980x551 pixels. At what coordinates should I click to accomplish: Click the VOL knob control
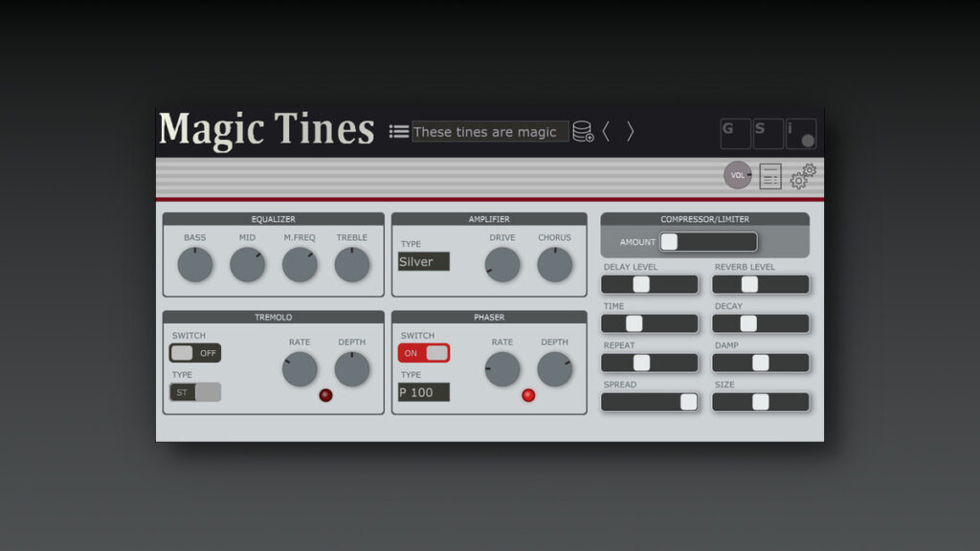[737, 176]
